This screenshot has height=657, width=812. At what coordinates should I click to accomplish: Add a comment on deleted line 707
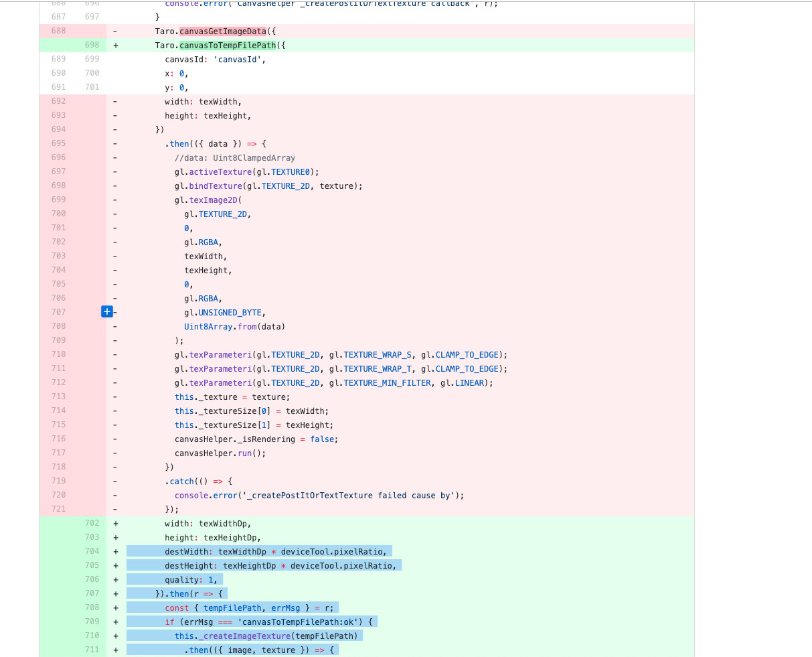tap(107, 311)
